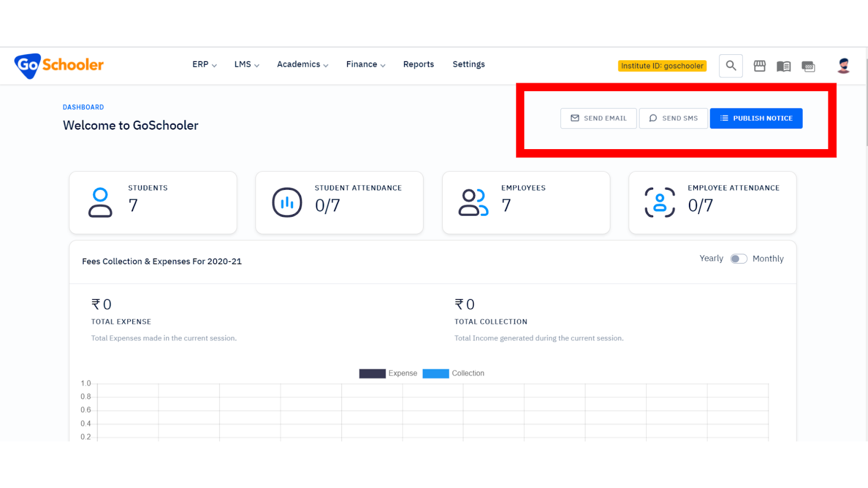The height and width of the screenshot is (488, 868).
Task: Select the Monthly label
Action: click(x=768, y=259)
